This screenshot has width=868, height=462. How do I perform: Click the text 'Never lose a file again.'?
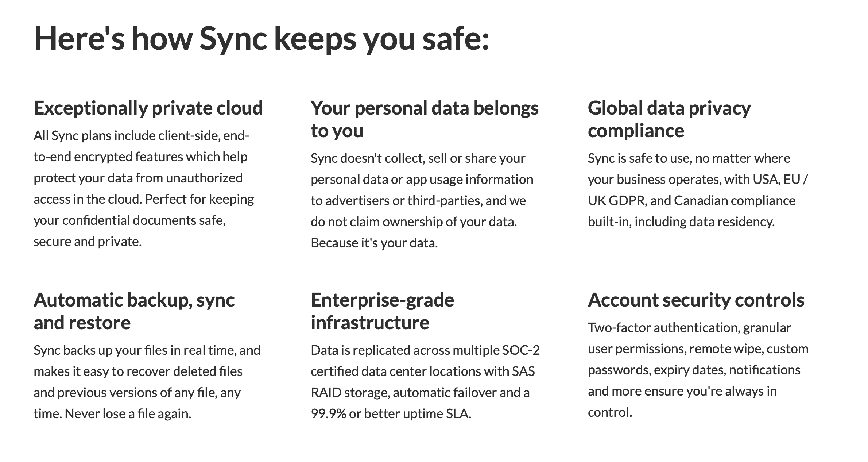(128, 414)
